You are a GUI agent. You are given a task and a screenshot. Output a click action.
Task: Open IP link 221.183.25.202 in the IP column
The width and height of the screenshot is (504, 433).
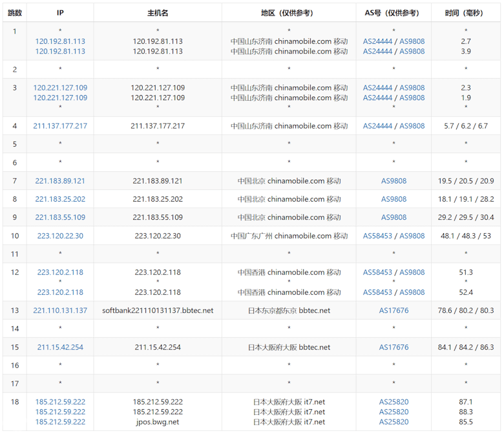click(x=60, y=199)
